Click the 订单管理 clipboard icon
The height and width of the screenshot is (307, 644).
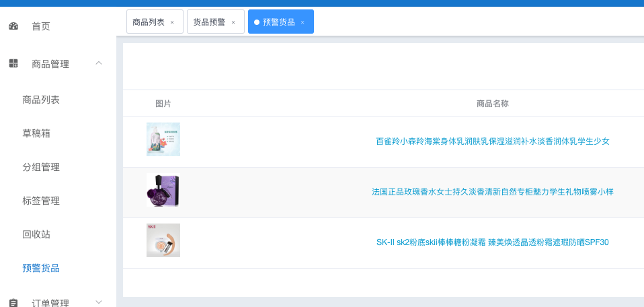point(13,303)
